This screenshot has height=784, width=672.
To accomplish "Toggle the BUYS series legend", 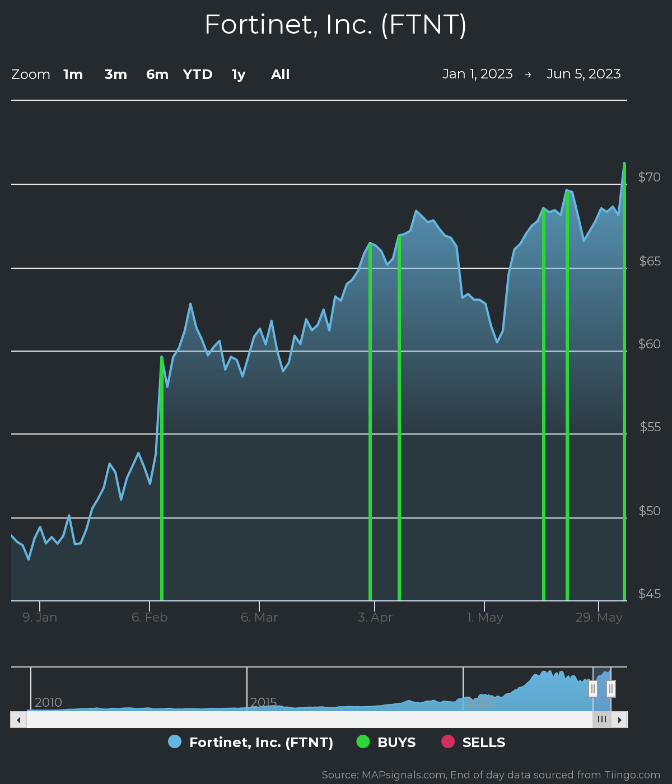I will [386, 742].
